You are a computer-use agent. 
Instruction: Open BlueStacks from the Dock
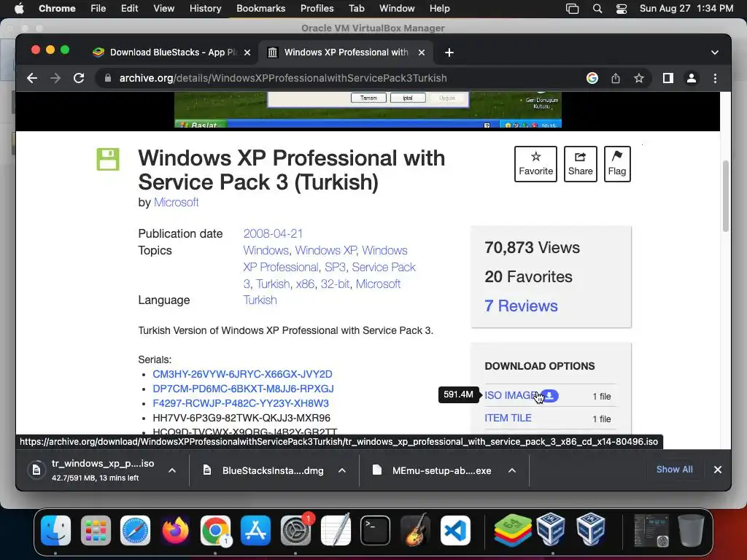coord(512,531)
